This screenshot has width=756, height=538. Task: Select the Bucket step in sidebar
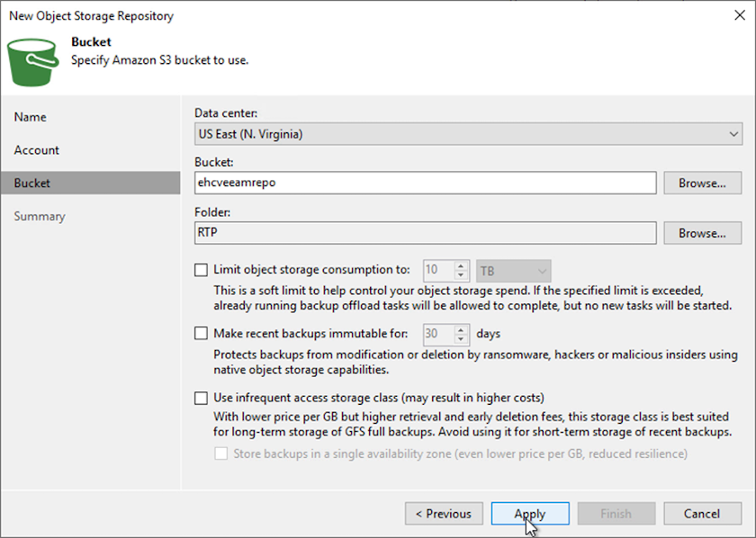[x=32, y=184]
